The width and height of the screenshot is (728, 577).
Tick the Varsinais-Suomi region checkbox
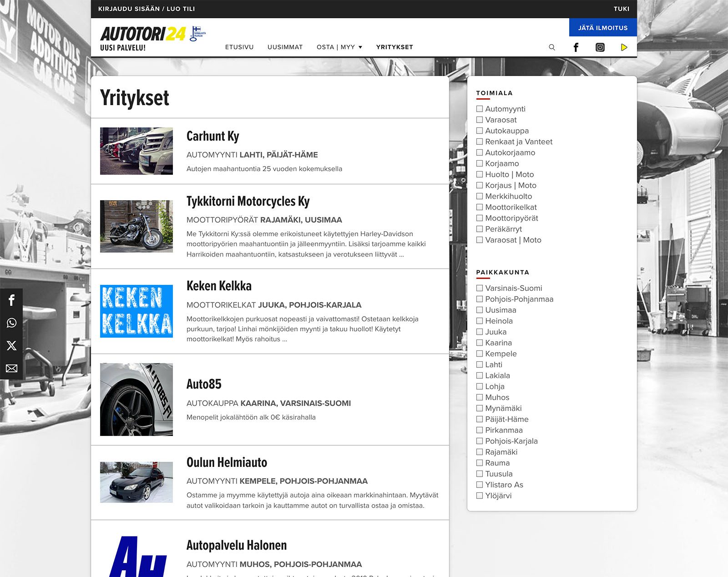[480, 288]
